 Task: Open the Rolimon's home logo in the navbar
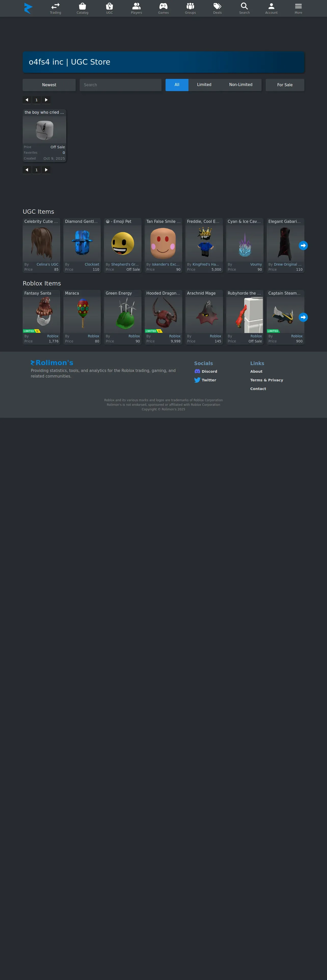point(28,8)
